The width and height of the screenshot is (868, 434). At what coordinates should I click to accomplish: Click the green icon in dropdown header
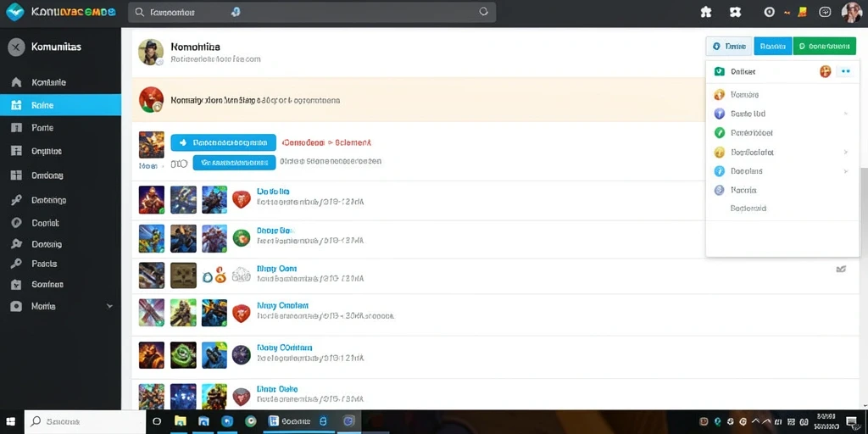tap(719, 71)
